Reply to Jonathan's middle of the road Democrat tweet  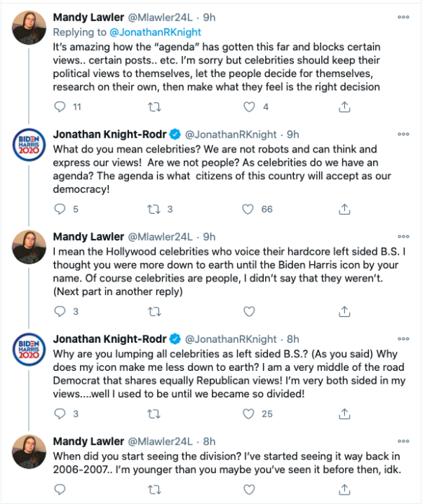click(x=60, y=414)
